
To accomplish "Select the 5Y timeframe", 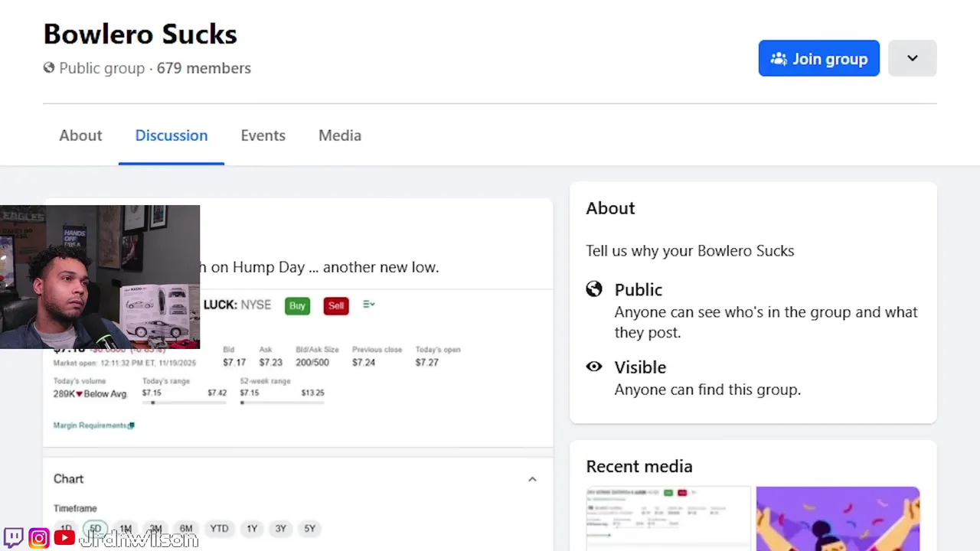I will (309, 528).
